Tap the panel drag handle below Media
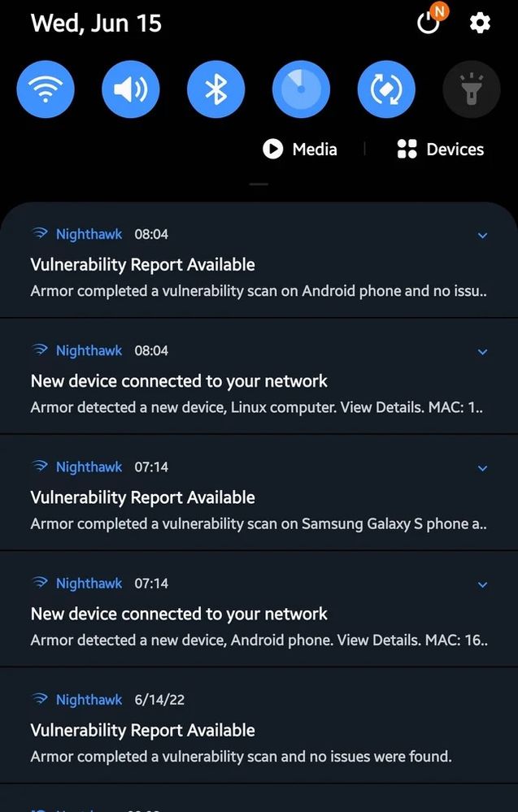 [x=259, y=185]
